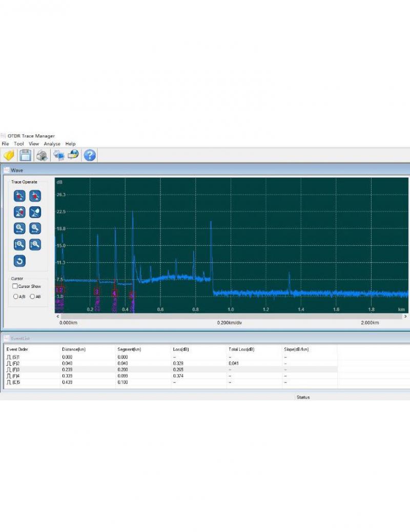Image resolution: width=410 pixels, height=532 pixels.
Task: Click the total loss value 0.041
Action: click(x=234, y=364)
